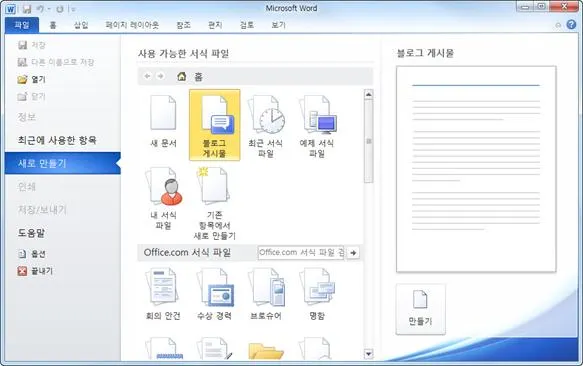Viewport: 583px width, 366px height.
Task: Click 다른 이름으로 저장 in sidebar
Action: pyautogui.click(x=56, y=62)
